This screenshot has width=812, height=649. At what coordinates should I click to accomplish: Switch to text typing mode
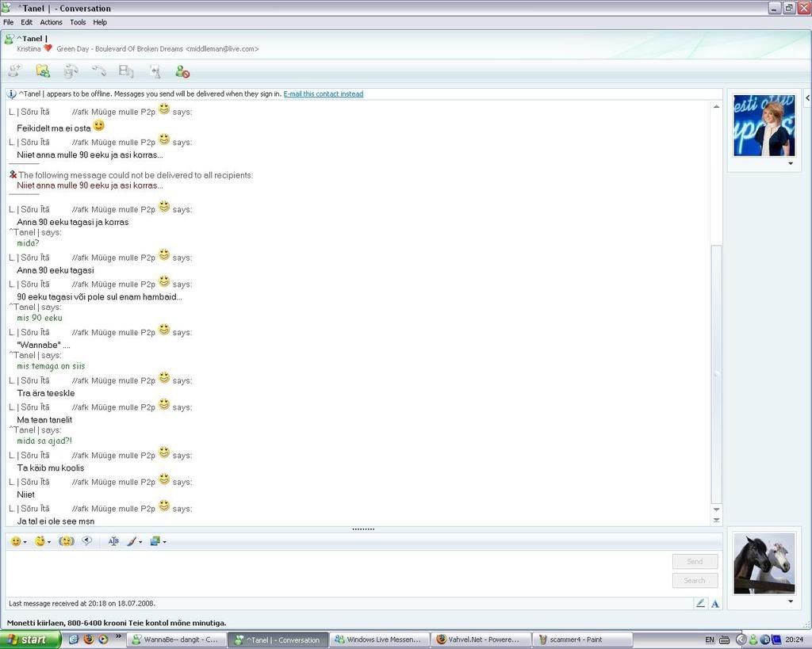click(x=714, y=603)
